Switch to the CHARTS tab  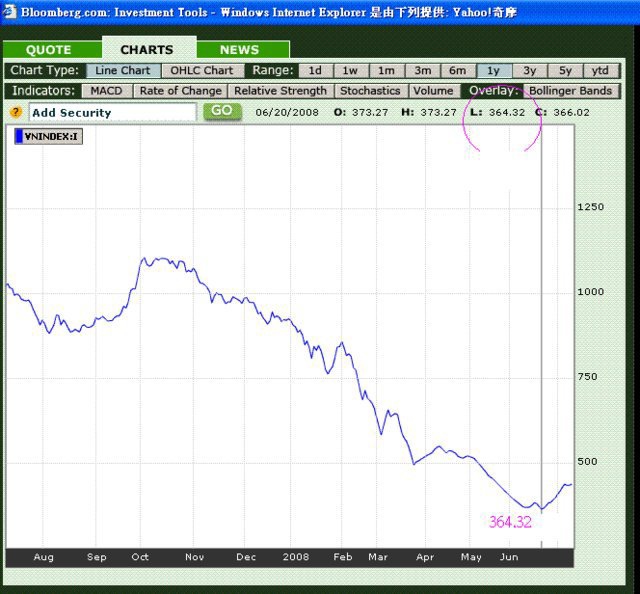pyautogui.click(x=147, y=49)
